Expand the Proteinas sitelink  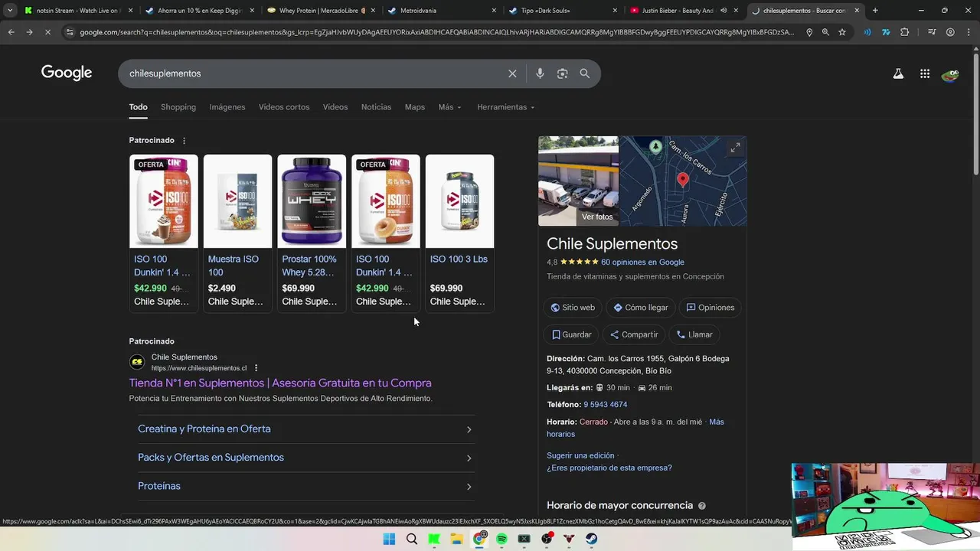tap(305, 486)
